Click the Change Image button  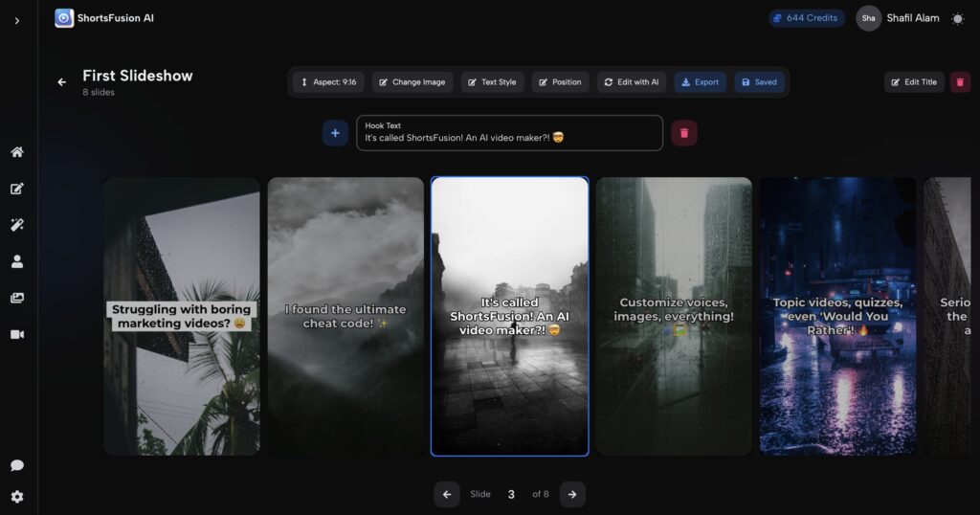tap(412, 82)
